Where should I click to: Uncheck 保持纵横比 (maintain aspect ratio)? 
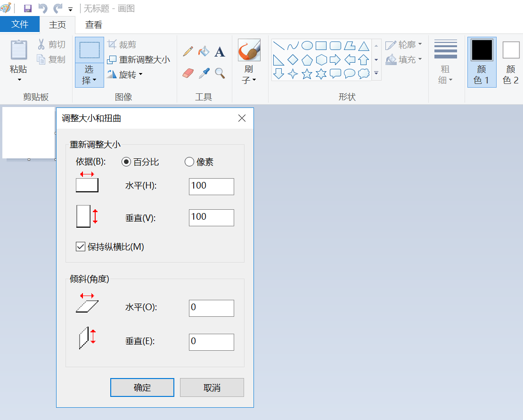pos(80,246)
